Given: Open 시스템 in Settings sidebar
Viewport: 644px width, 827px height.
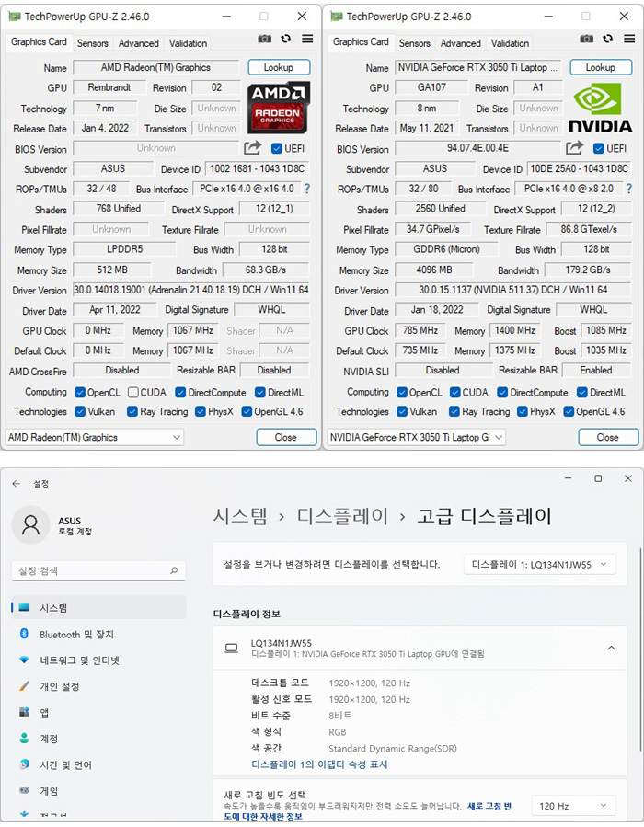Looking at the screenshot, I should (98, 607).
